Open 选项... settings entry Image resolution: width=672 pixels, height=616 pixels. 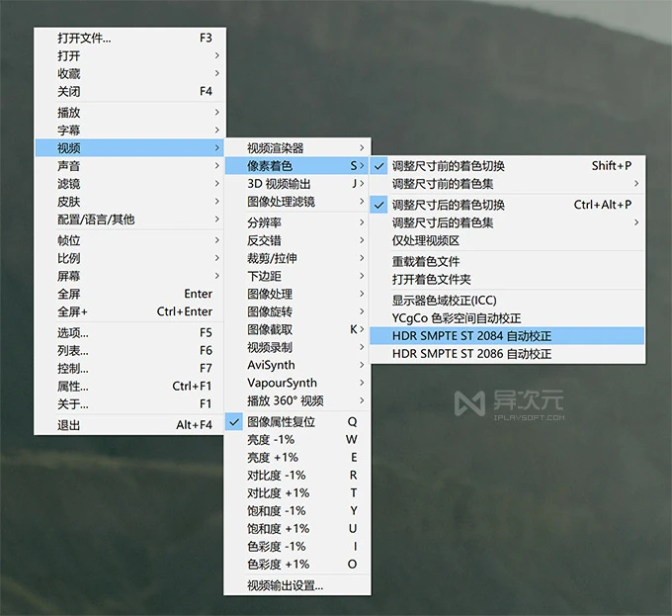click(x=129, y=332)
